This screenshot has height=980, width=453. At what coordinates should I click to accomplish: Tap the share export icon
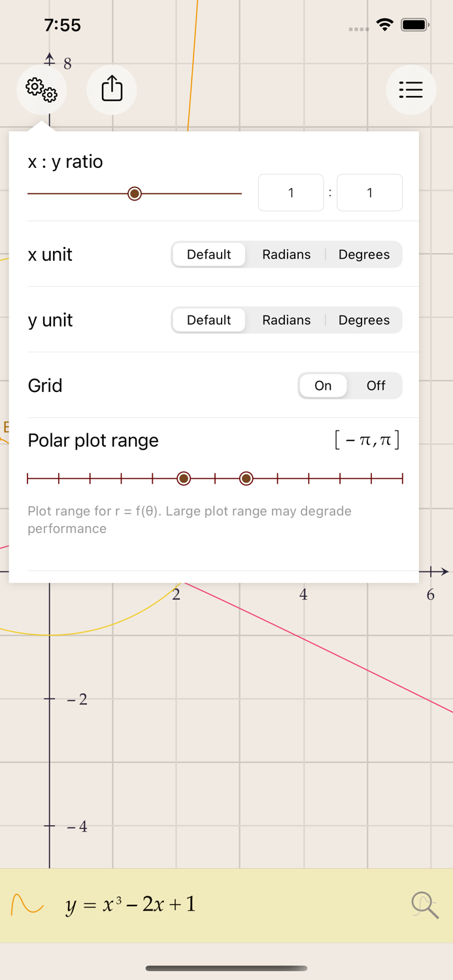tap(111, 90)
